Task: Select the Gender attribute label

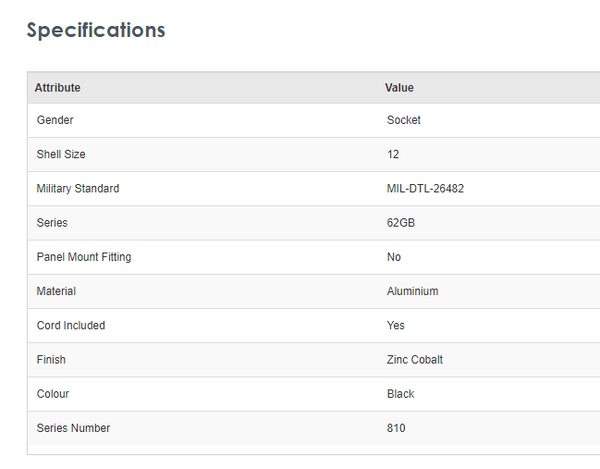Action: pyautogui.click(x=55, y=120)
